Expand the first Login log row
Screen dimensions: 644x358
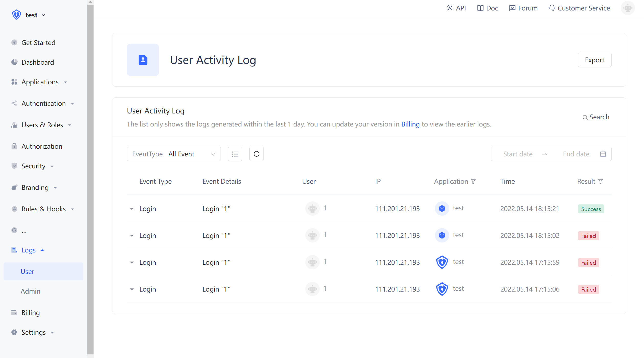[132, 209]
